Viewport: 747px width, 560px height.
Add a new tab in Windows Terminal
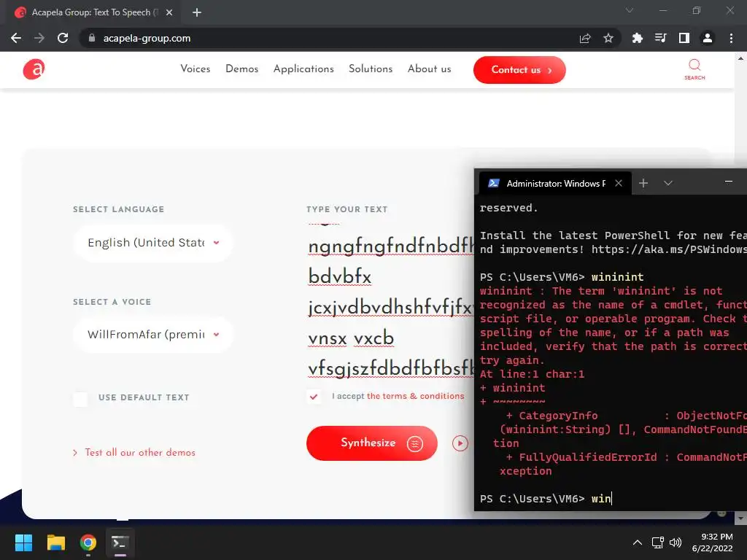click(x=643, y=183)
